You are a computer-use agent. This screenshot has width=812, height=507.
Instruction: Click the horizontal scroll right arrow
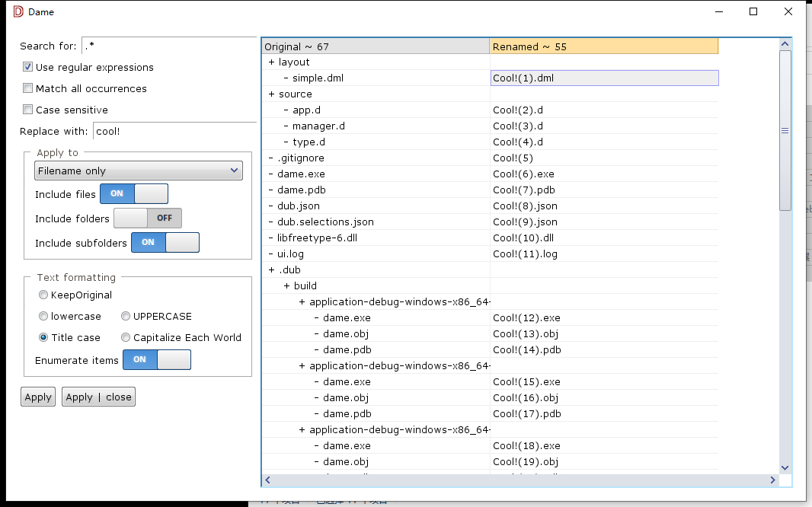(772, 480)
